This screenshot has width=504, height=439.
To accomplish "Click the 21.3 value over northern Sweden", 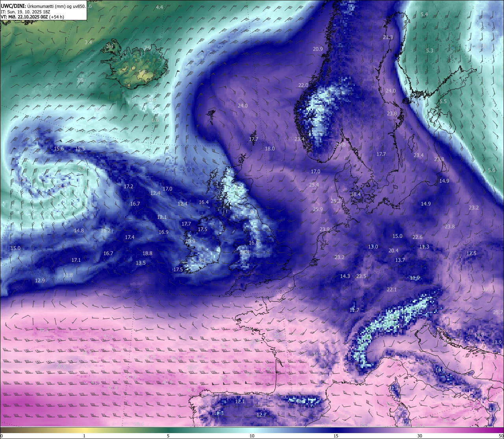I will (x=388, y=37).
